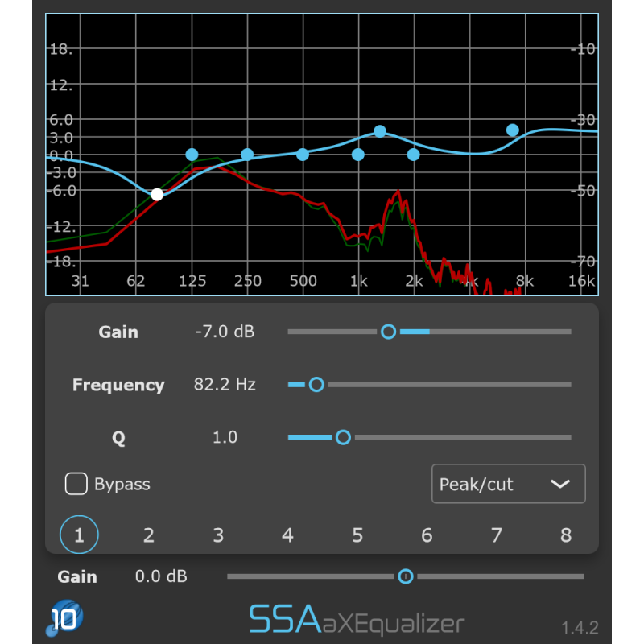Select the EQ node near 1 kHz
This screenshot has width=644, height=644.
pyautogui.click(x=358, y=153)
